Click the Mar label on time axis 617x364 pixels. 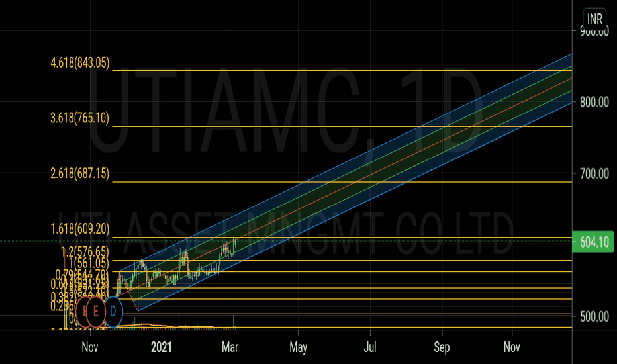pos(230,347)
